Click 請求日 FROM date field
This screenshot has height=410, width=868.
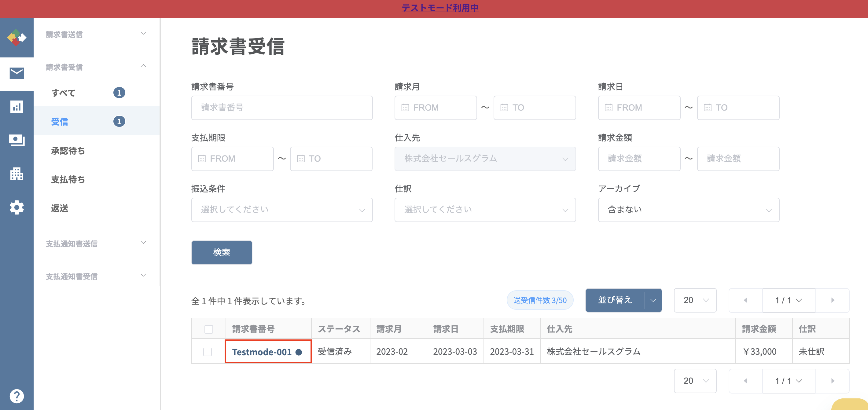point(639,108)
